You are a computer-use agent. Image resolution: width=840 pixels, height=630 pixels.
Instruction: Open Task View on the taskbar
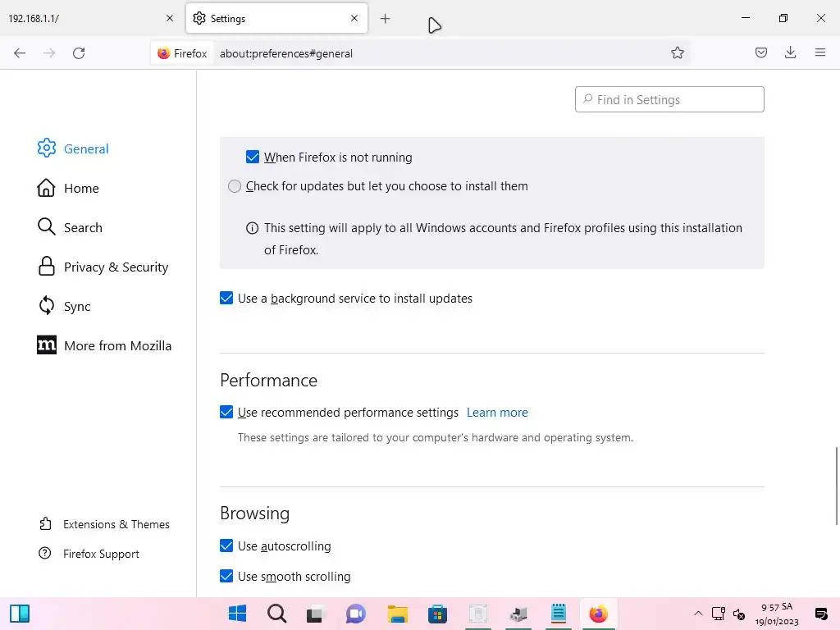tap(315, 614)
